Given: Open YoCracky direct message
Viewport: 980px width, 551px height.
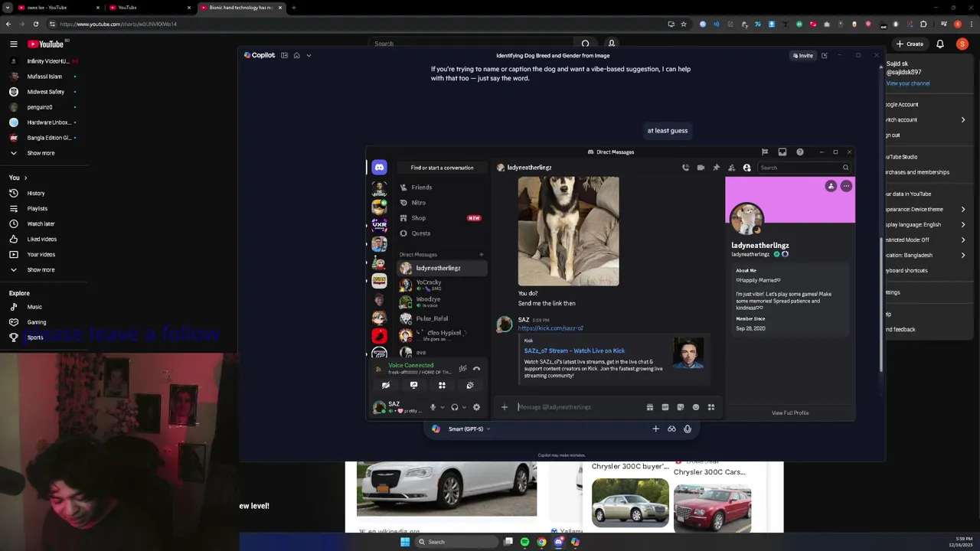Looking at the screenshot, I should 441,285.
